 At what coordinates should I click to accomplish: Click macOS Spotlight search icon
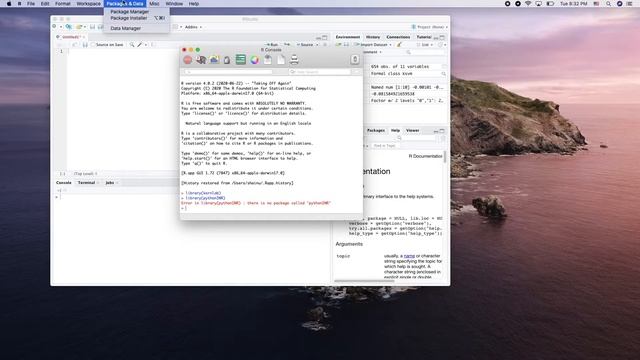click(608, 4)
